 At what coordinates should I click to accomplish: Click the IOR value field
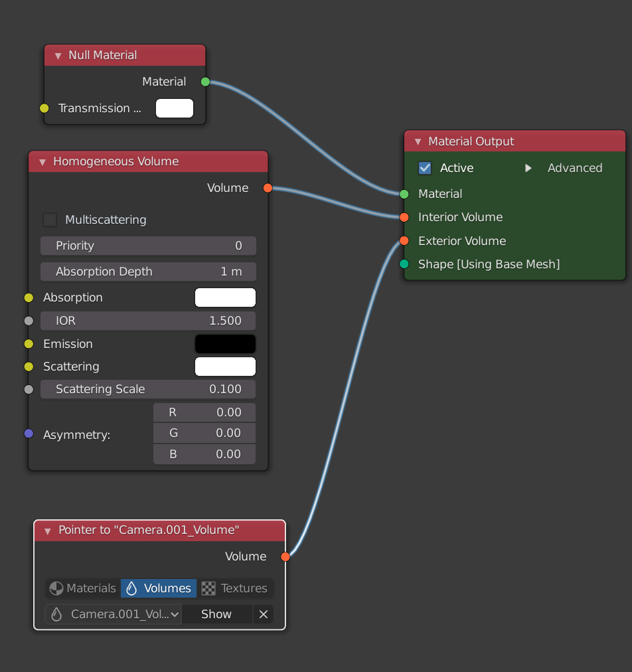point(148,321)
